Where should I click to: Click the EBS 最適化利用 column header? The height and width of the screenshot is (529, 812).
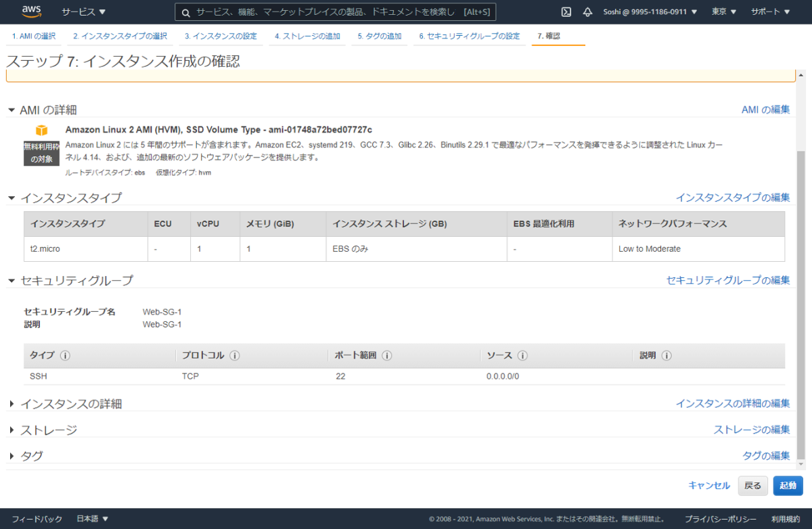pyautogui.click(x=560, y=223)
